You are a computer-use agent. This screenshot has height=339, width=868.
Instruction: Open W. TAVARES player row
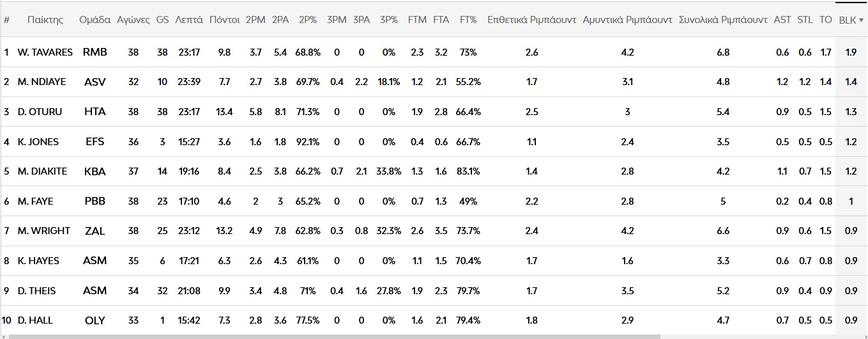45,52
